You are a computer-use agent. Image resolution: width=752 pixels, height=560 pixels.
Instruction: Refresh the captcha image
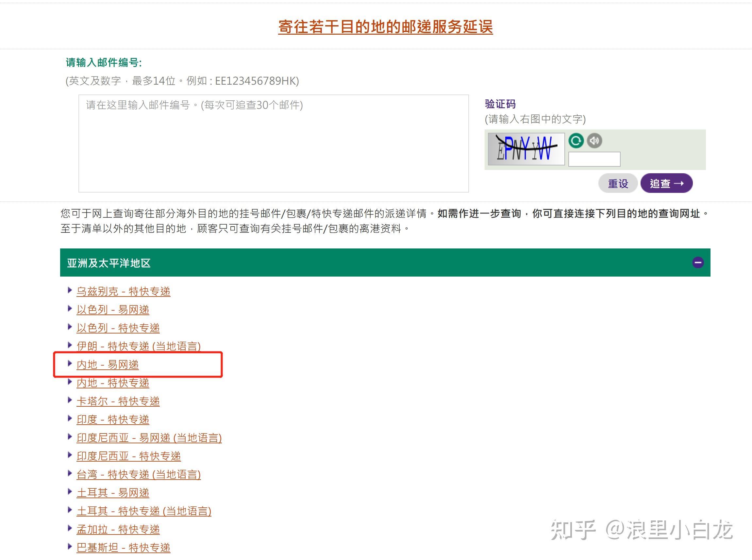pyautogui.click(x=576, y=141)
